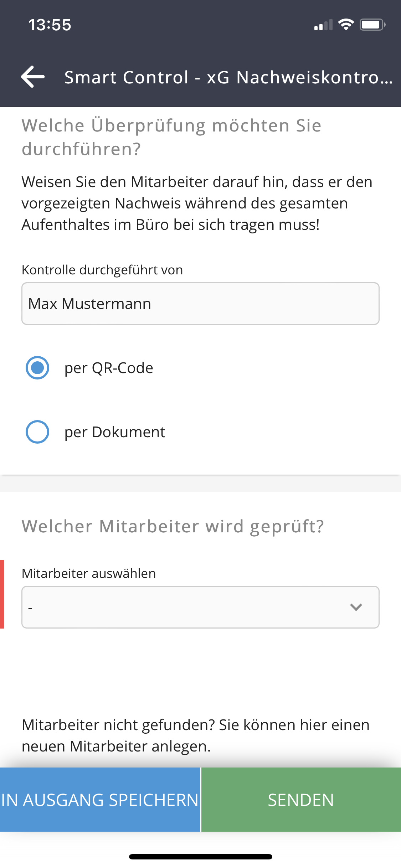401x868 pixels.
Task: Tap 'Welcher Mitarbeiter wird geprüft?' section heading
Action: pos(173,526)
